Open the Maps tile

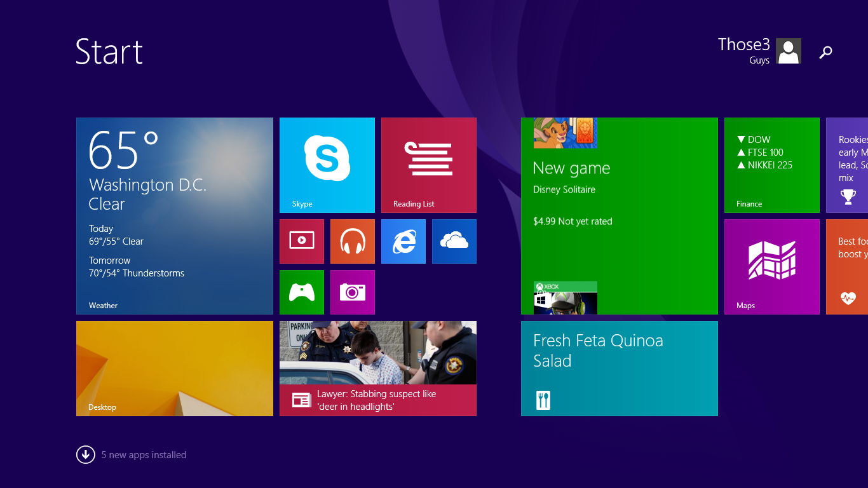(x=771, y=266)
